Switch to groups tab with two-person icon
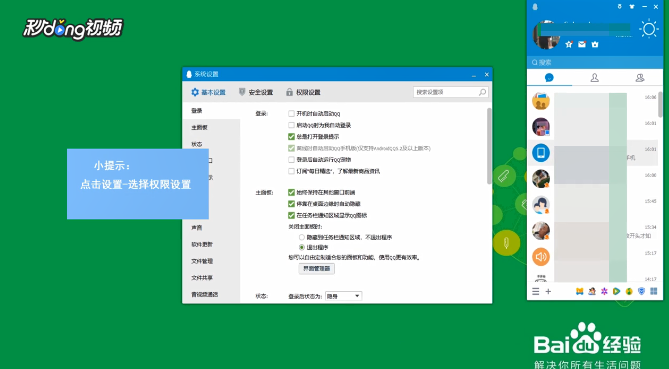The width and height of the screenshot is (669, 369). [640, 78]
